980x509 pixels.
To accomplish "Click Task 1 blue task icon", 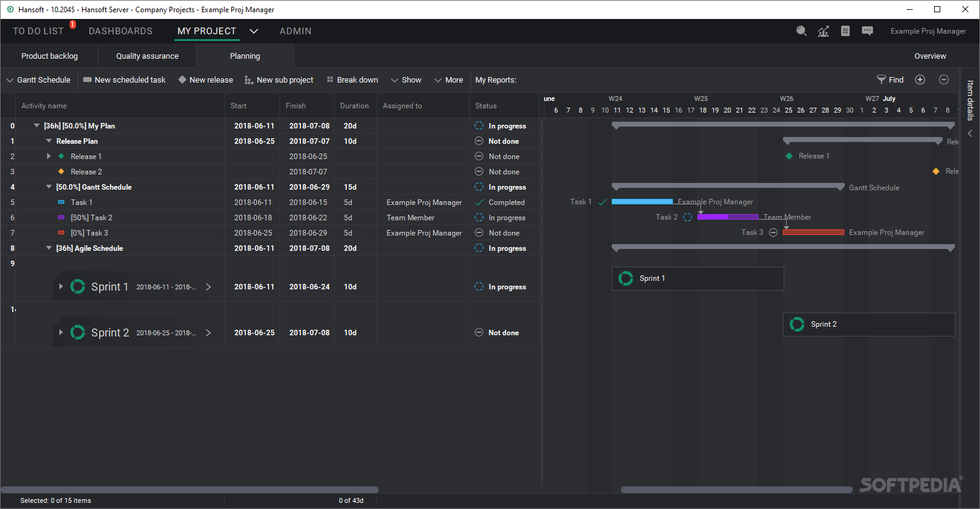I will [x=61, y=202].
